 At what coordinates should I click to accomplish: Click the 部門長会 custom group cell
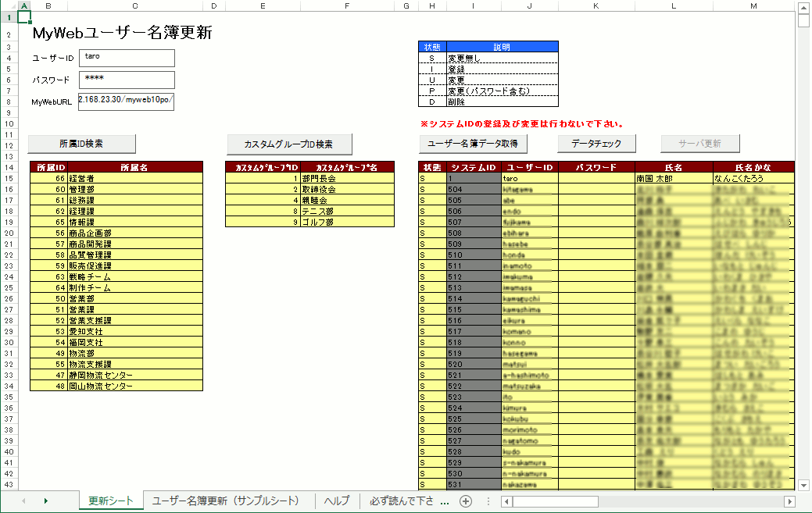click(348, 178)
